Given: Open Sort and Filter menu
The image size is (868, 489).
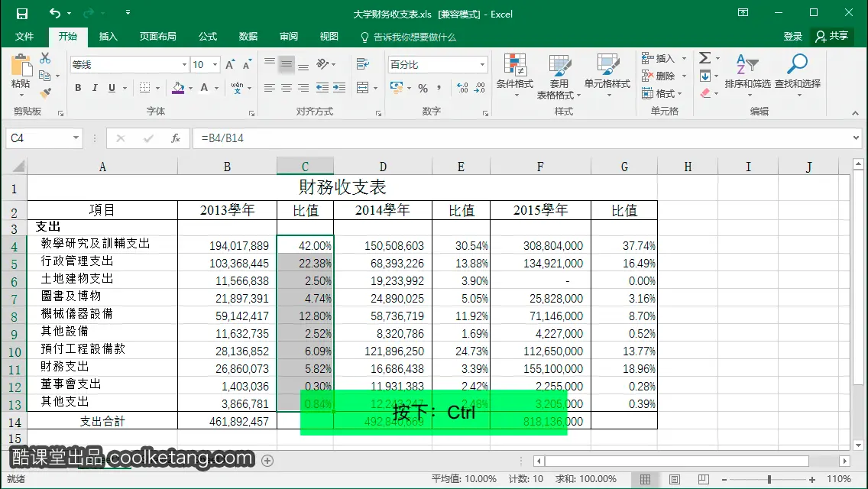Looking at the screenshot, I should [747, 76].
